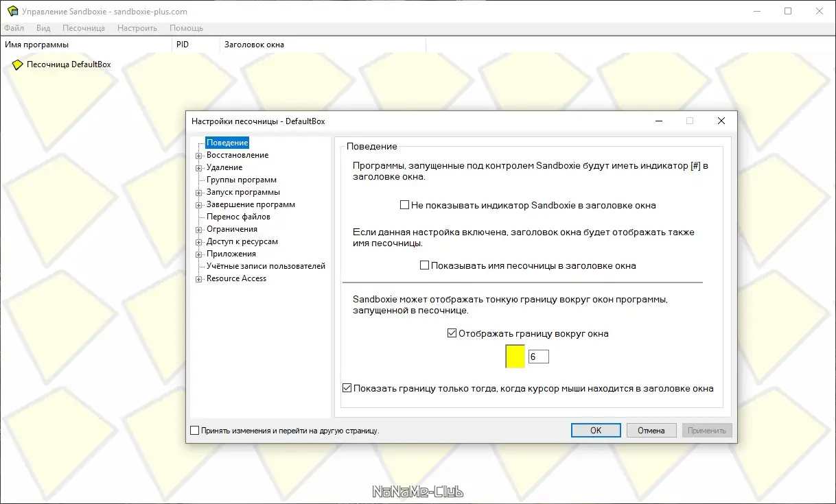Click the Отмена button

651,431
